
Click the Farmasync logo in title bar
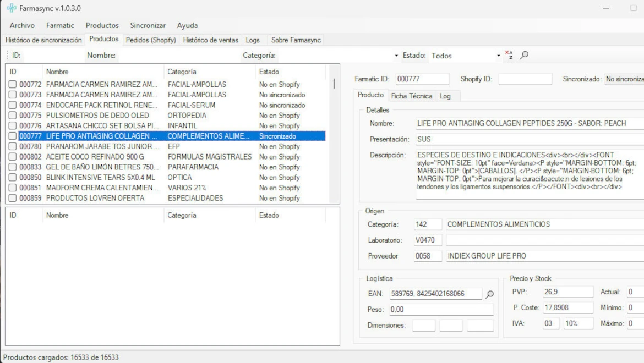12,8
